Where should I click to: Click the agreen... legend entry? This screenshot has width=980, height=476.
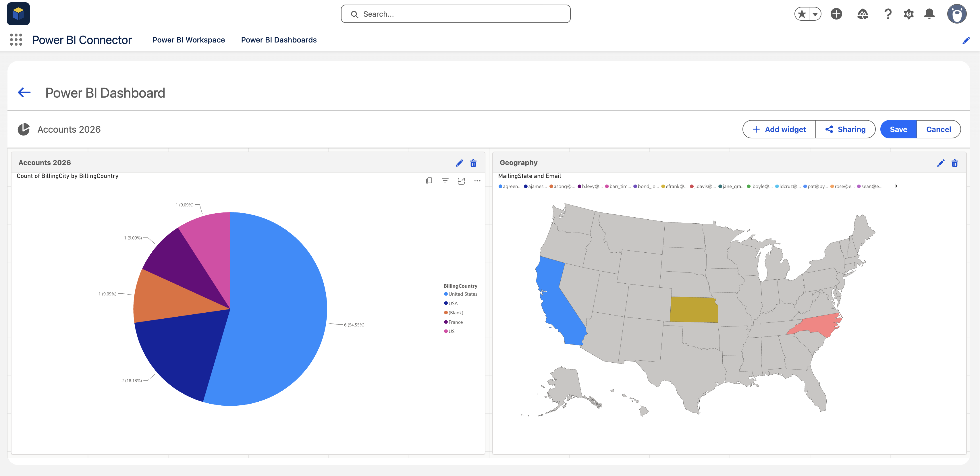coord(510,186)
